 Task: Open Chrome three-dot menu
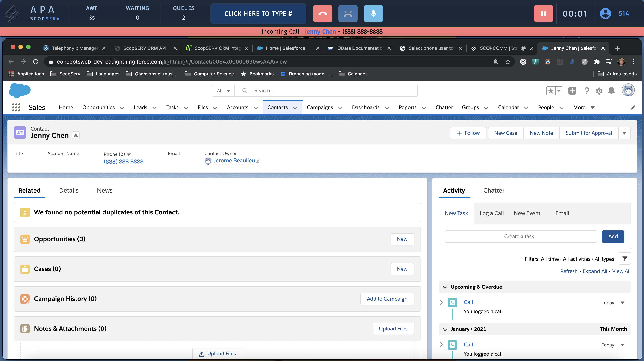[633, 62]
